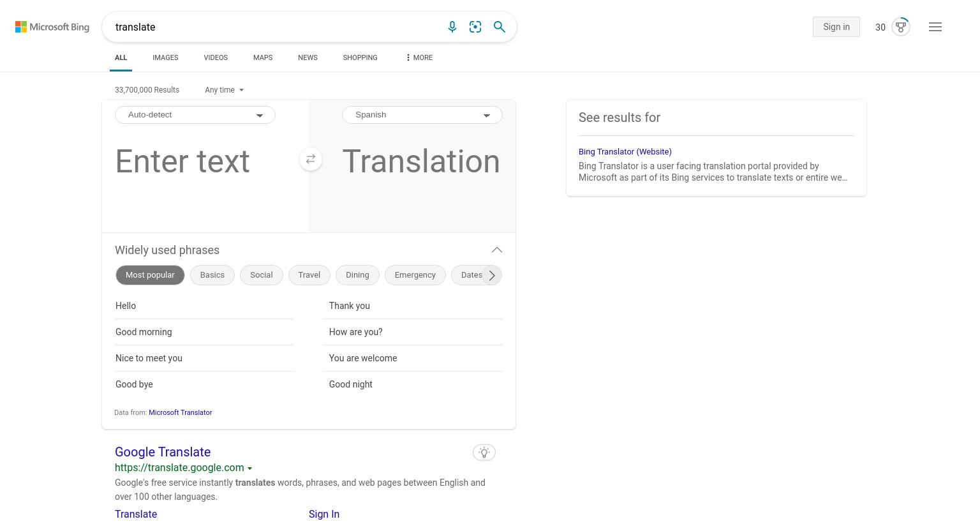Click the Bing Translator description text
980x526 pixels.
click(x=713, y=172)
